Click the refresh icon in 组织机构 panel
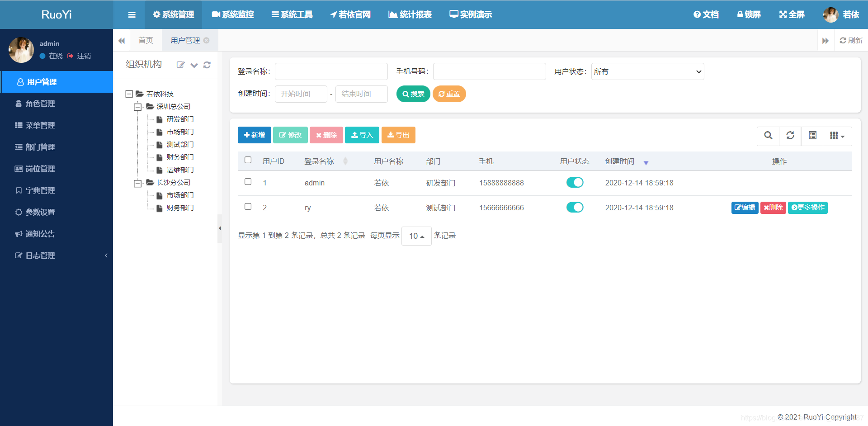868x426 pixels. pyautogui.click(x=207, y=65)
